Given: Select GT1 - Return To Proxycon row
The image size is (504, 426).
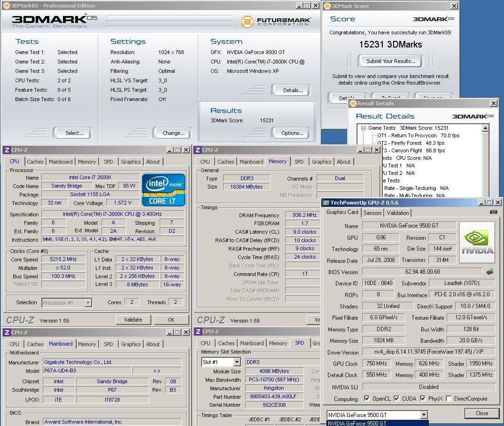Looking at the screenshot, I should pyautogui.click(x=418, y=135).
